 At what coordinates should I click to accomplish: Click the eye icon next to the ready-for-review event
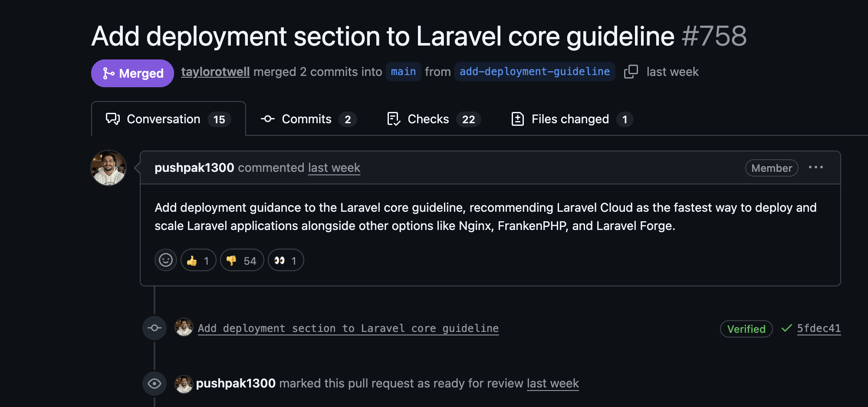pos(155,384)
